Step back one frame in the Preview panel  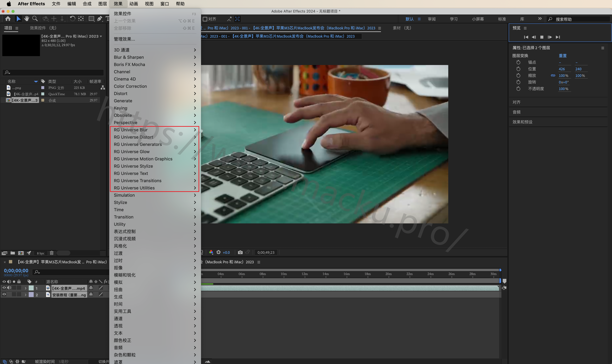[x=534, y=37]
